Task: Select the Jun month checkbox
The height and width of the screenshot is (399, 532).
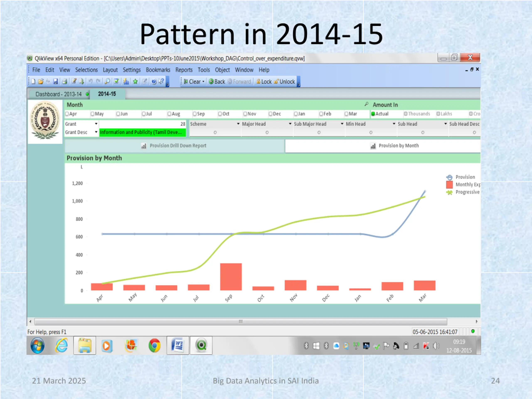Action: click(x=118, y=114)
